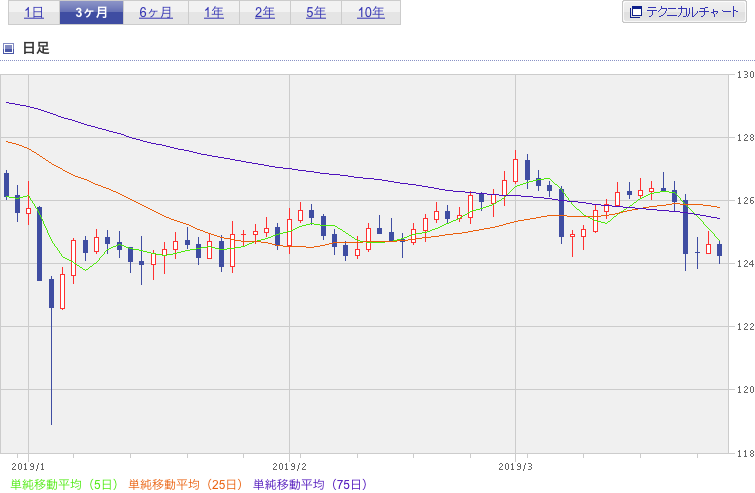Click the 124 price axis label

[746, 264]
